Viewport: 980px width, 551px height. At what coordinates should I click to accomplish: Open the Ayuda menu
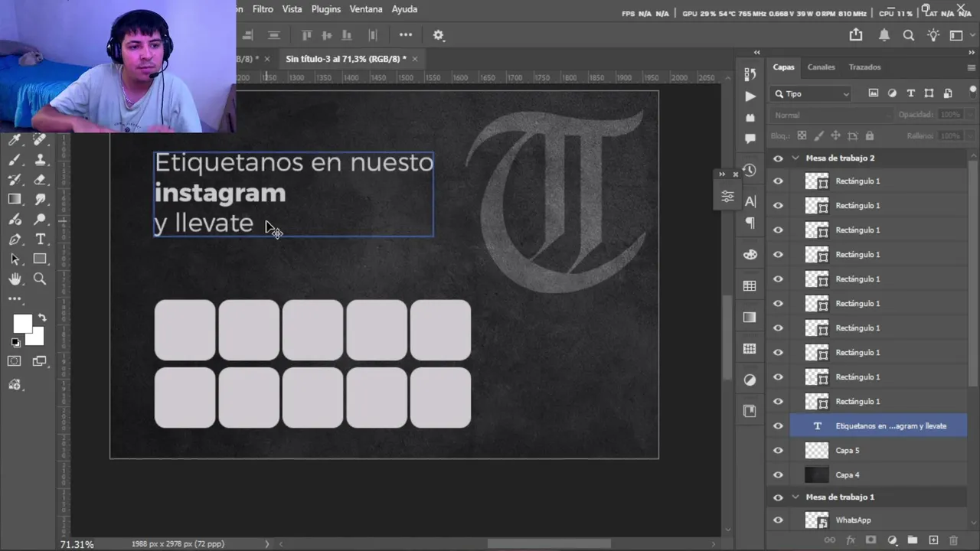[404, 9]
